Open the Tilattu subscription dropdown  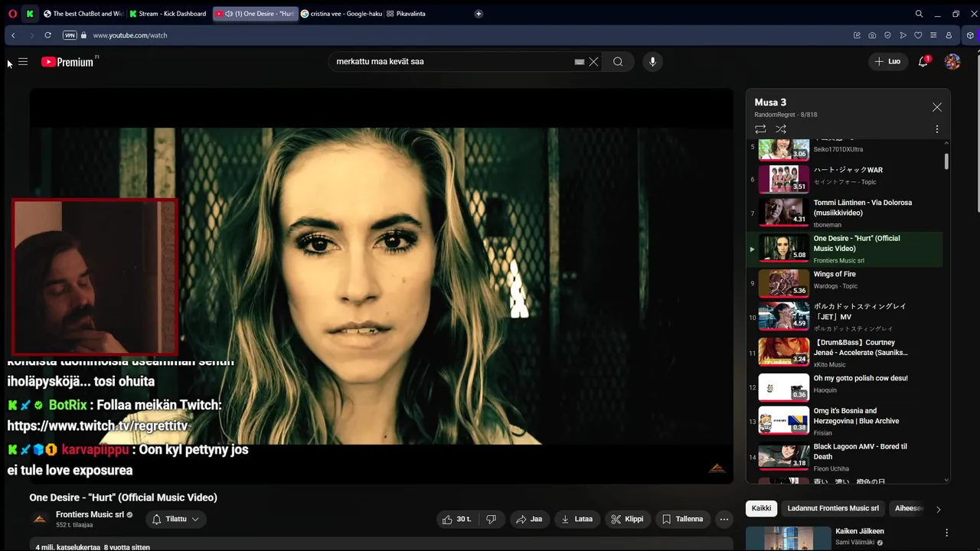176,519
